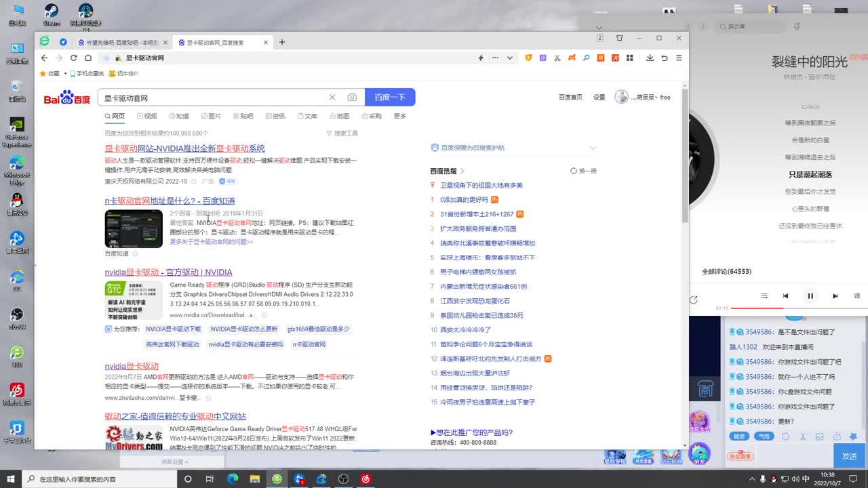Refresh hot search with 换一换
Viewport: 868px width, 488px height.
tap(584, 171)
